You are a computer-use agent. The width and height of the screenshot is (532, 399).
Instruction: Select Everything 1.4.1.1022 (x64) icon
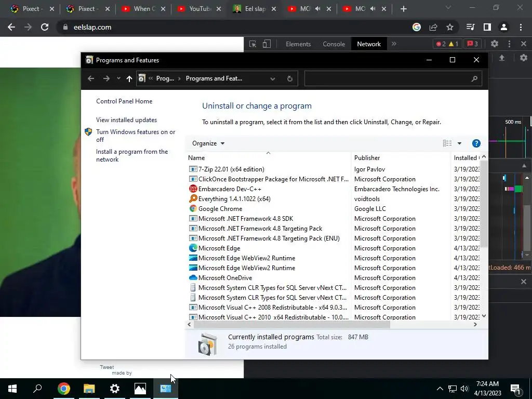[193, 198]
